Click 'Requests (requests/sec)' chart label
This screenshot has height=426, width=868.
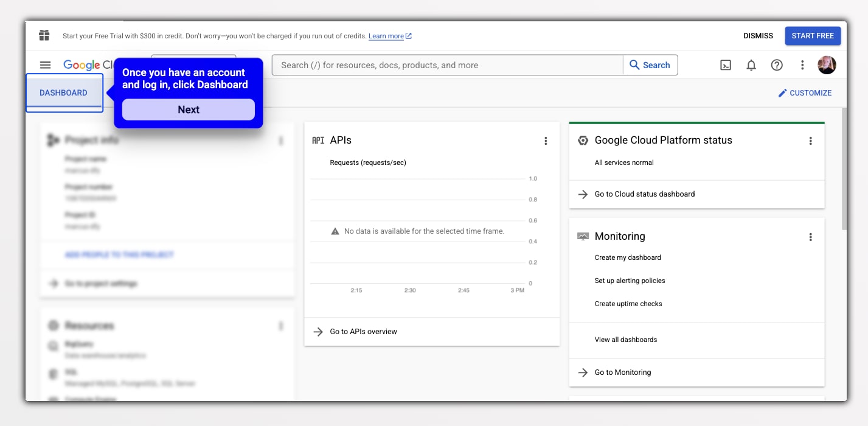coord(368,162)
